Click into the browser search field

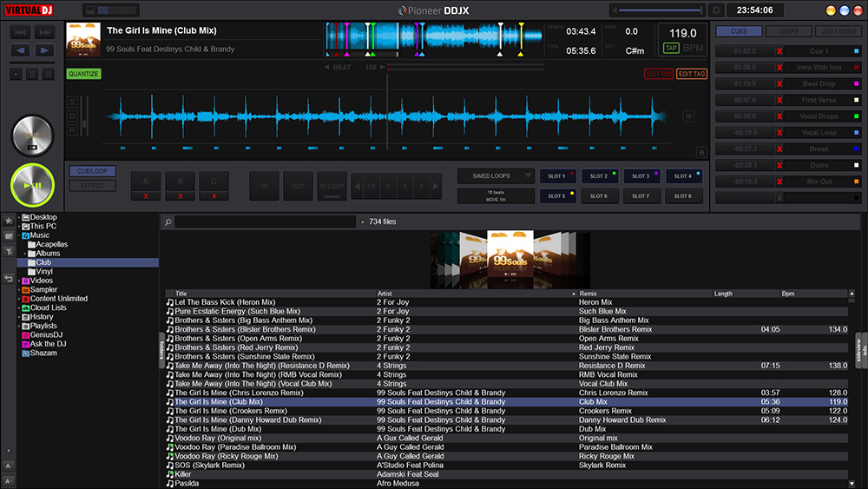coord(265,221)
